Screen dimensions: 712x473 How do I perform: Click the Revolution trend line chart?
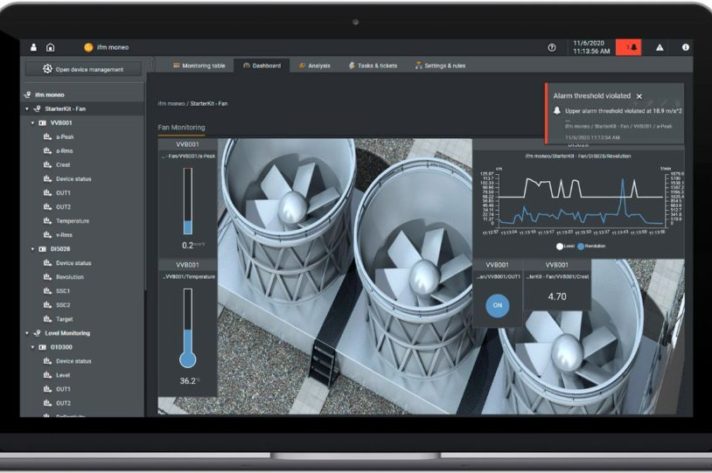tap(581, 201)
